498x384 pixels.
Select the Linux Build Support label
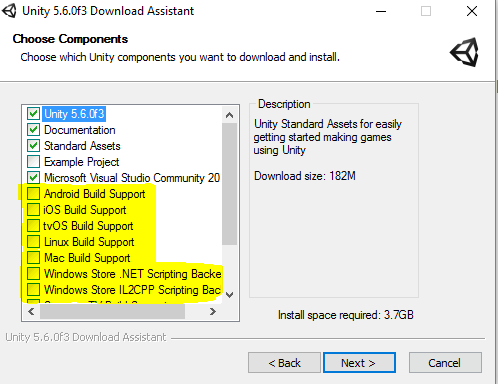(89, 242)
